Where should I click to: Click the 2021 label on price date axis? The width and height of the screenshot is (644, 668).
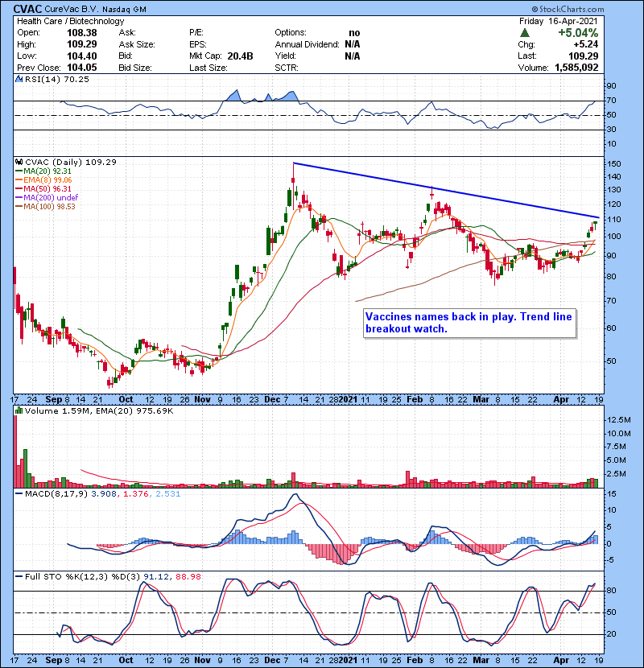point(349,400)
